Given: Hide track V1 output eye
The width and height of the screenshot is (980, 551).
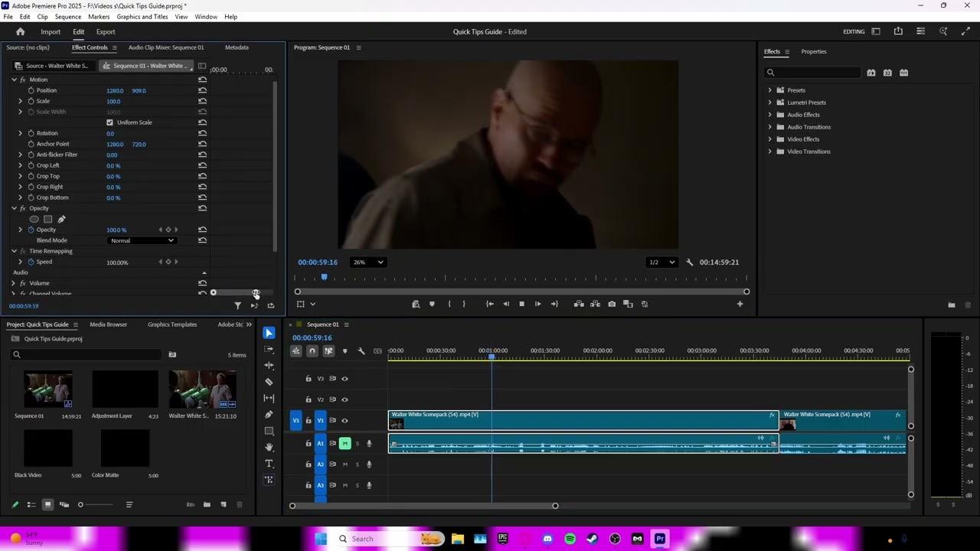Looking at the screenshot, I should point(345,420).
